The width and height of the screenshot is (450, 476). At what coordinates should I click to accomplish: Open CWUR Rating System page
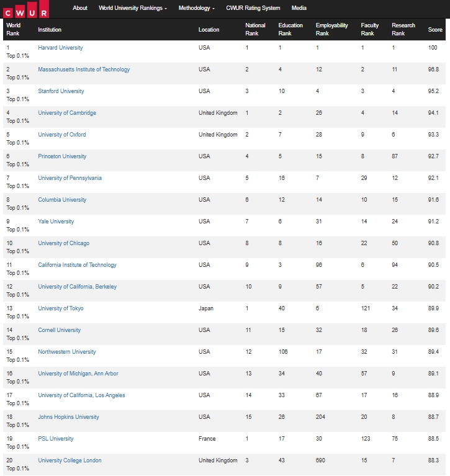click(253, 8)
